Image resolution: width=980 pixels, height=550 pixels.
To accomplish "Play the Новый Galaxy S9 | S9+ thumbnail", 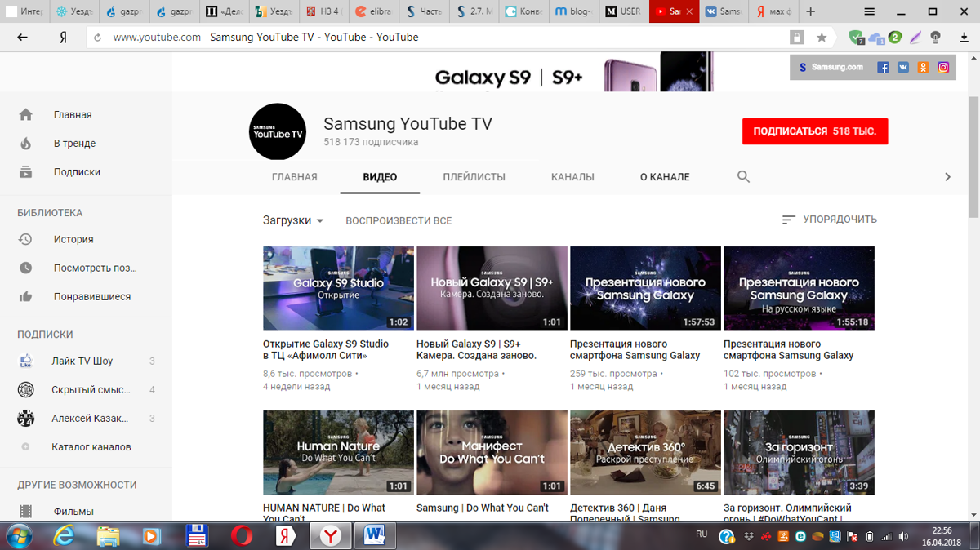I will coord(492,289).
